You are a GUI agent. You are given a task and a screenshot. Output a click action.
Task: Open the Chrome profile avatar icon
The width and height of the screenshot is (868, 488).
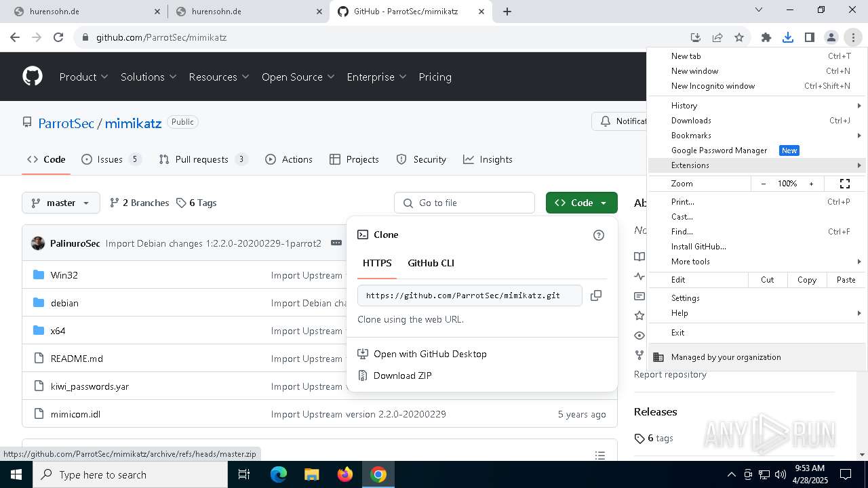tap(831, 37)
